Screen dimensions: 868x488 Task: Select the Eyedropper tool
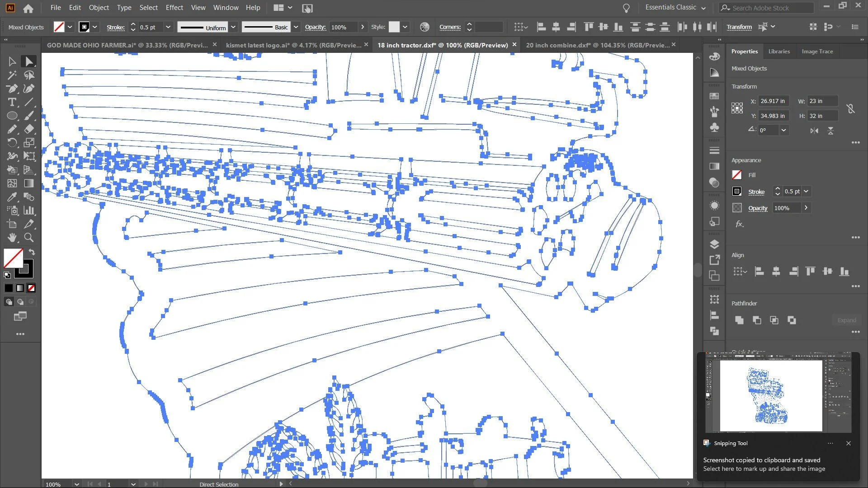(x=12, y=197)
